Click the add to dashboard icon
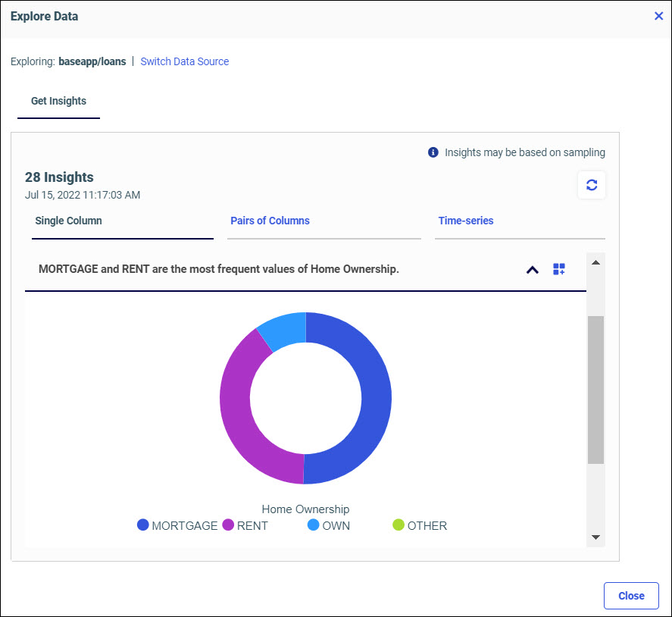 (559, 269)
